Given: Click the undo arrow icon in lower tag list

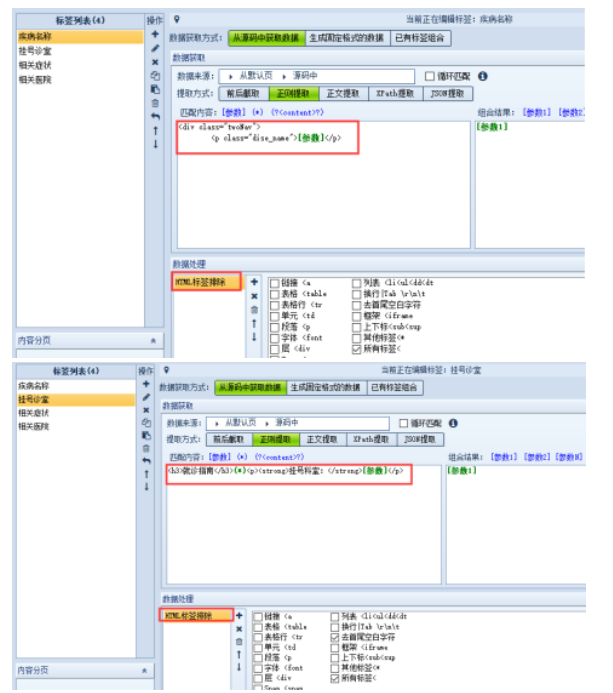Looking at the screenshot, I should (154, 463).
